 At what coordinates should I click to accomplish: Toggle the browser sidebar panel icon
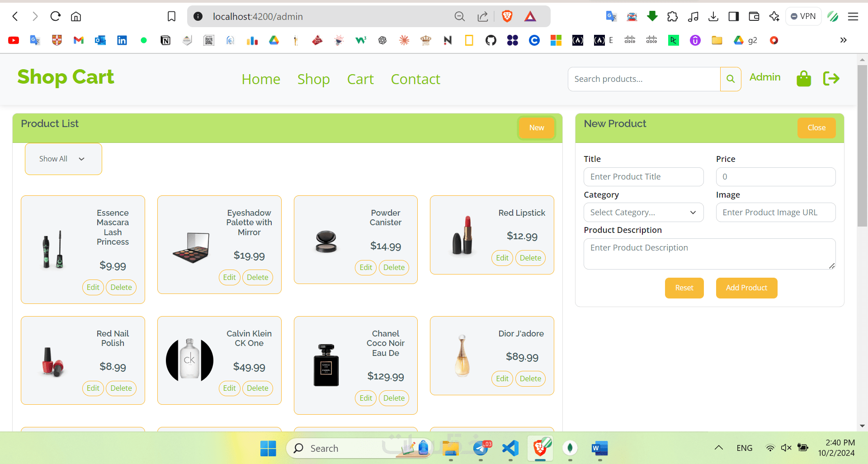(734, 17)
